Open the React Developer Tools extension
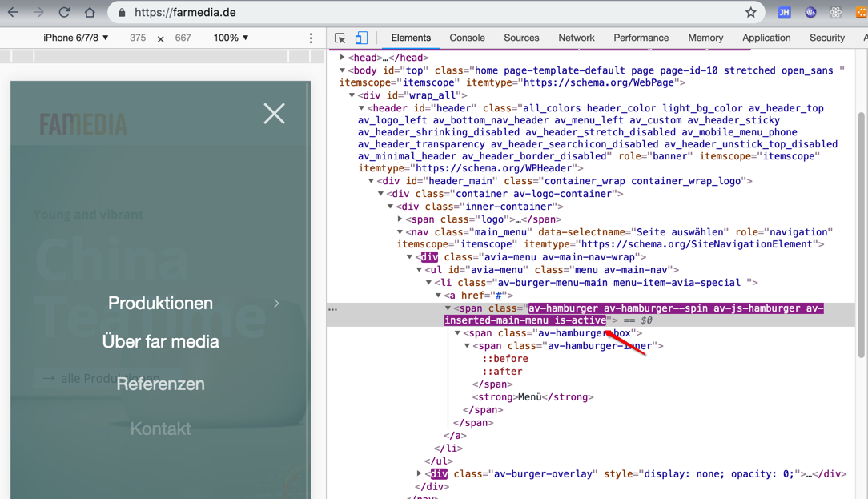This screenshot has height=499, width=868. 836,13
